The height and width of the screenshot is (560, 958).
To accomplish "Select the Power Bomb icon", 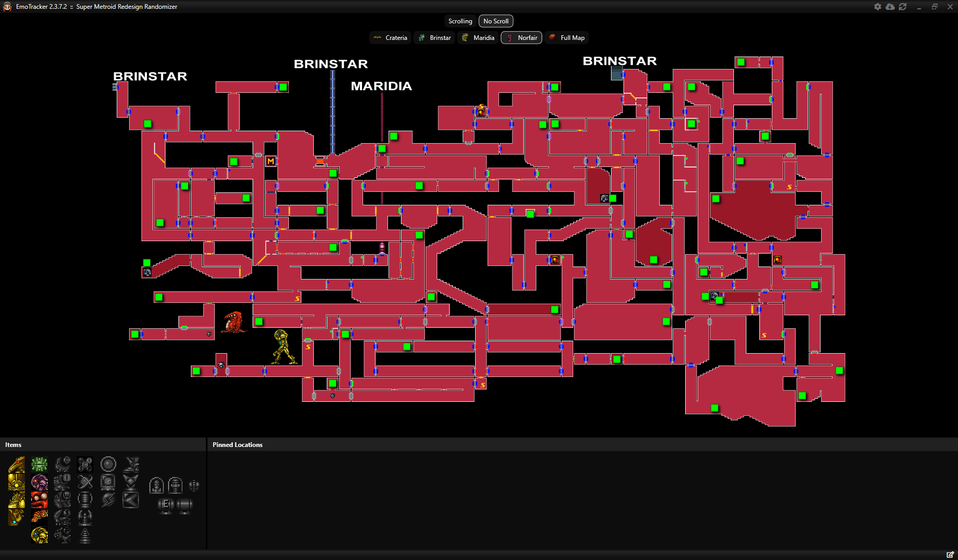I will point(194,485).
